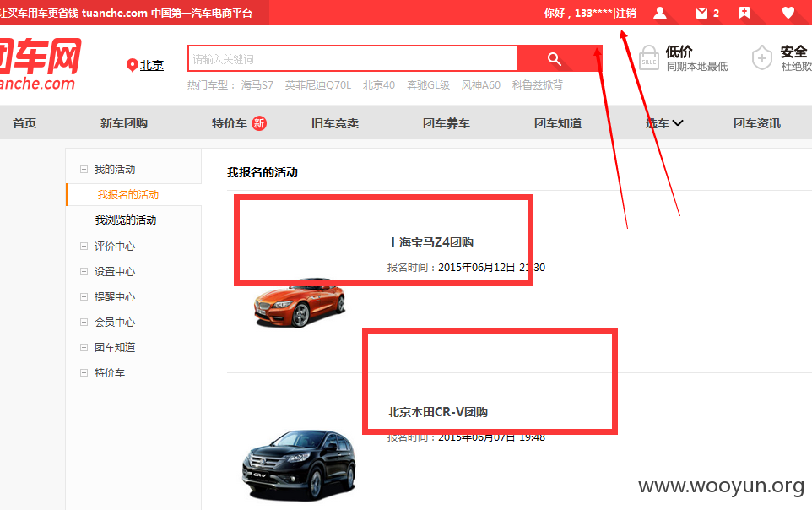The image size is (812, 510).
Task: Click hot model 风神A60
Action: tap(481, 85)
